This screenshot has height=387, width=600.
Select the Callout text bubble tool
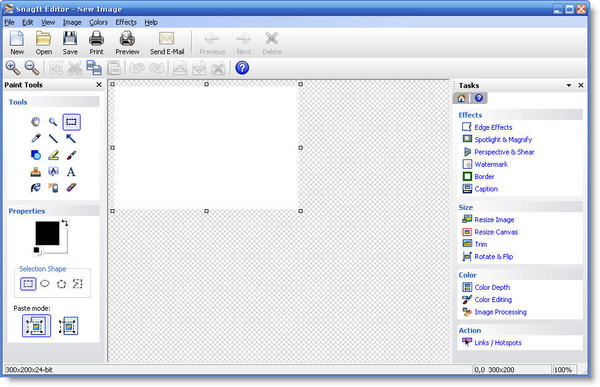[x=53, y=171]
